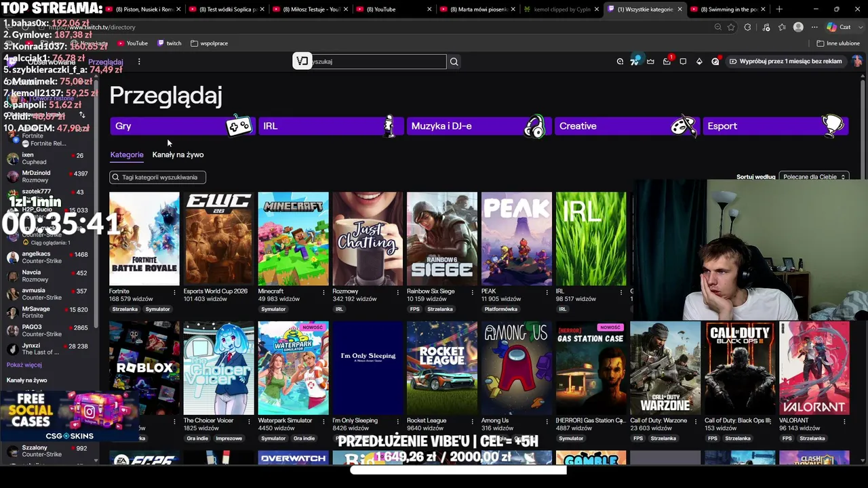The image size is (868, 488).
Task: Open the Copilot Czat button
Action: pyautogui.click(x=839, y=27)
